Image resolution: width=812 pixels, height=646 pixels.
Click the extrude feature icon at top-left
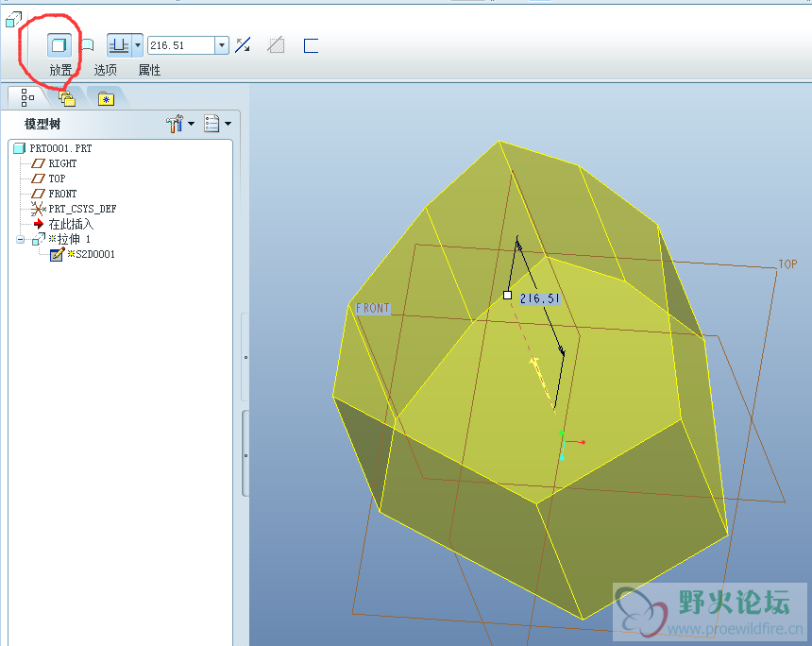(13, 20)
